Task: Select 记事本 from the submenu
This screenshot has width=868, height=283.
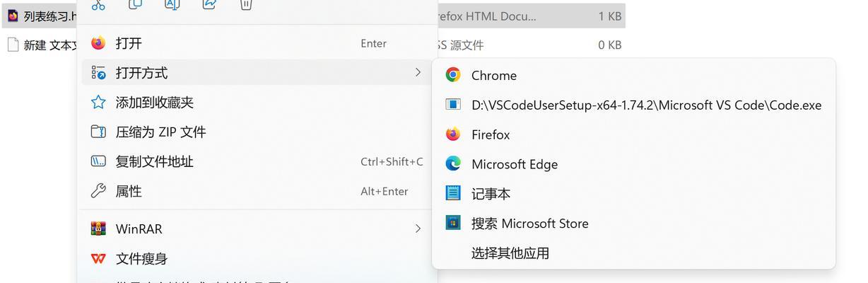Action: coord(633,193)
